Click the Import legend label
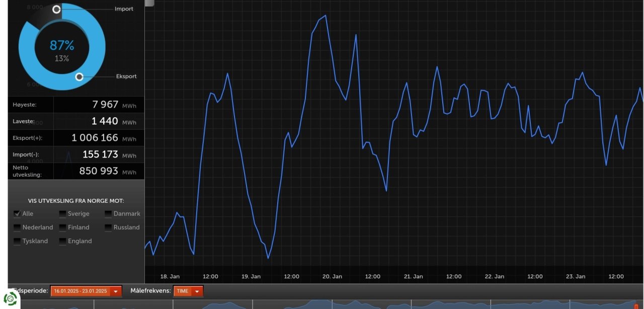644x309 pixels. pyautogui.click(x=124, y=9)
